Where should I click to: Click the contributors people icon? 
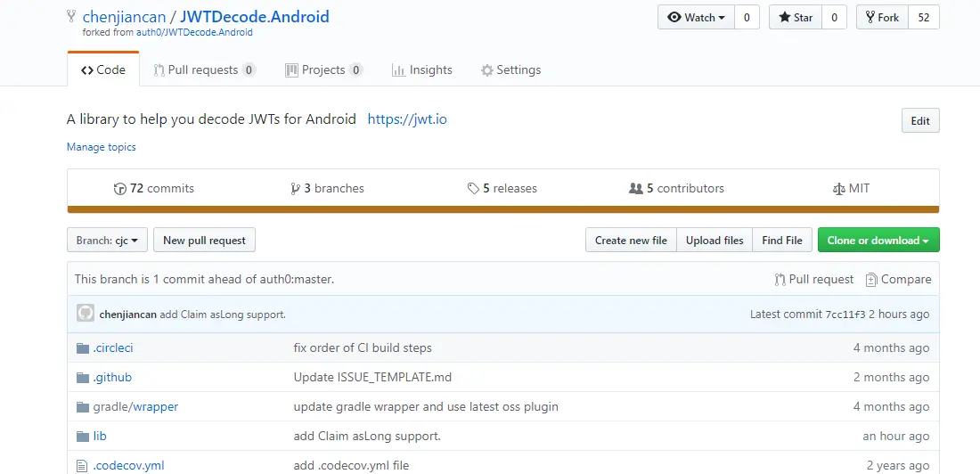pyautogui.click(x=636, y=189)
